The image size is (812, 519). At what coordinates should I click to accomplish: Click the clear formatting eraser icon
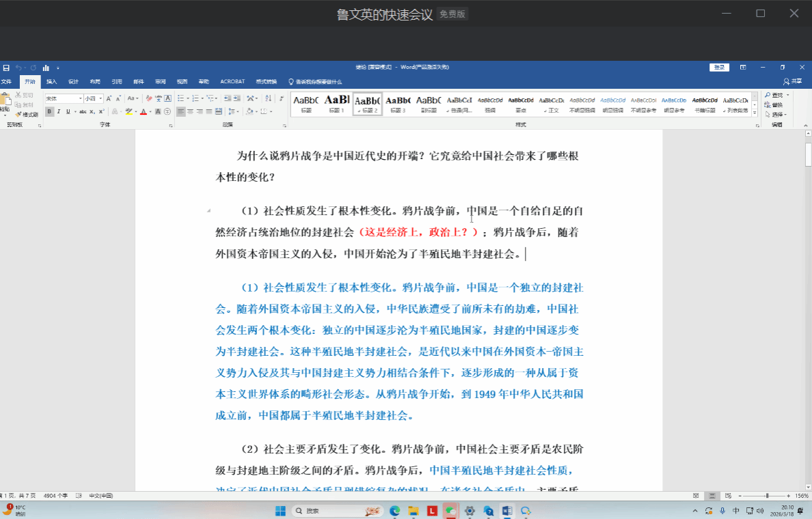[149, 98]
